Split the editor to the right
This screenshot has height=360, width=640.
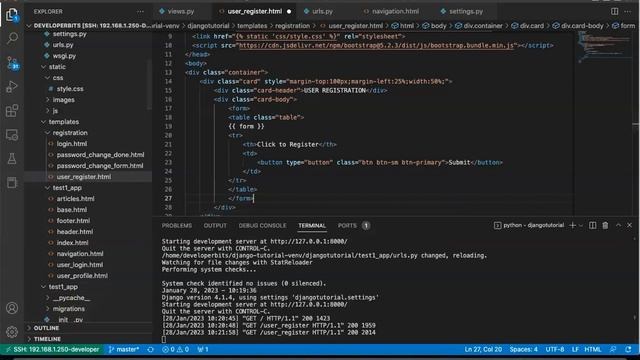pyautogui.click(x=614, y=11)
